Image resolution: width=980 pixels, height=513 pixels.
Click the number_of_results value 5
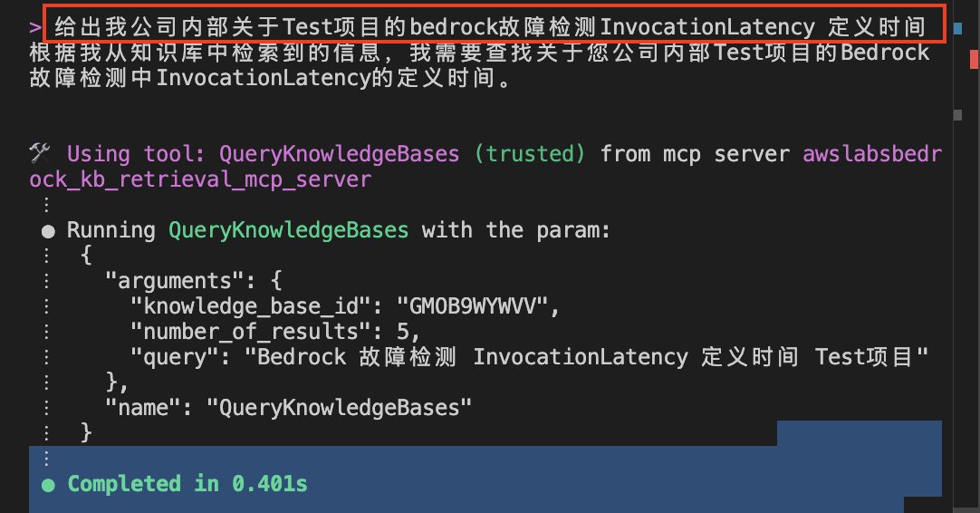tap(402, 332)
